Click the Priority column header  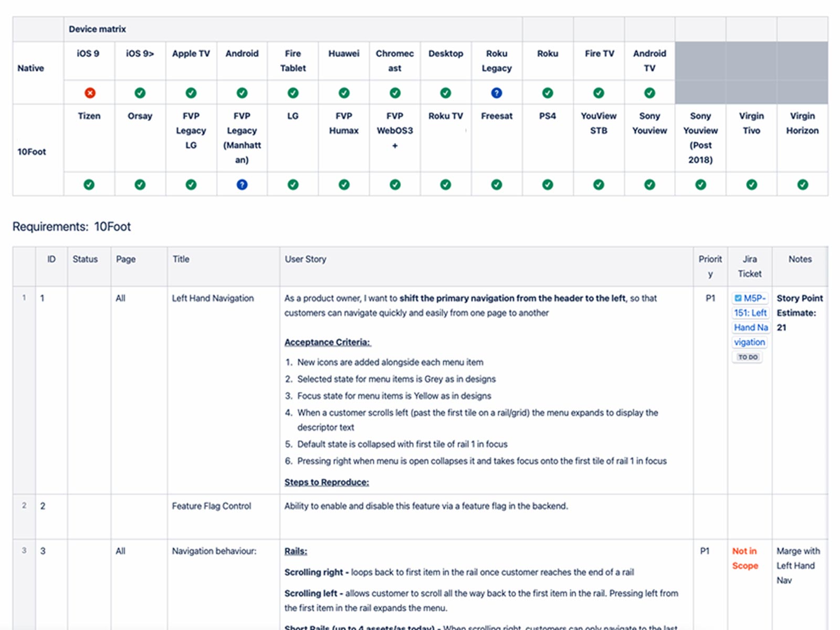coord(710,266)
